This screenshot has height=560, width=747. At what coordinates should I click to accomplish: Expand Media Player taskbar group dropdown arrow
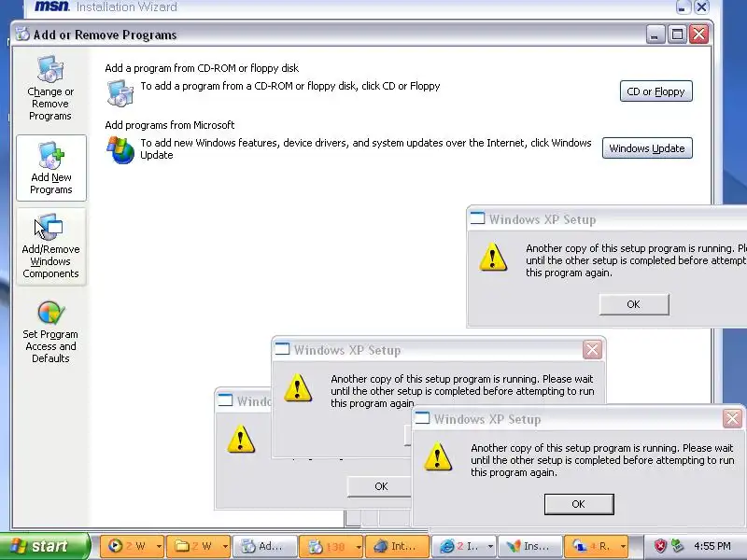(x=159, y=547)
